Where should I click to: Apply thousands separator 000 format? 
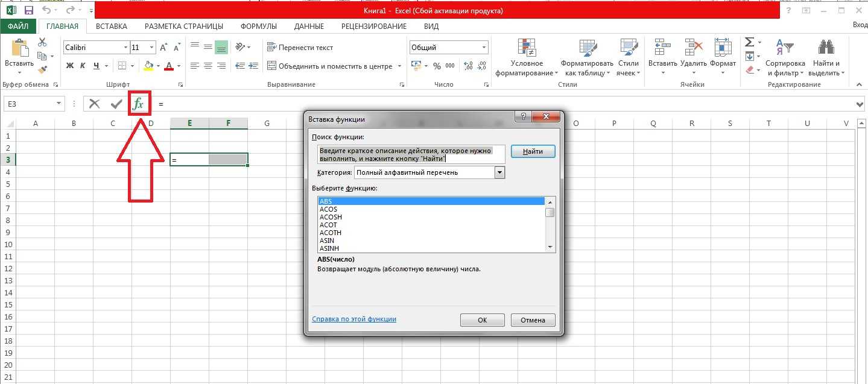[x=451, y=66]
